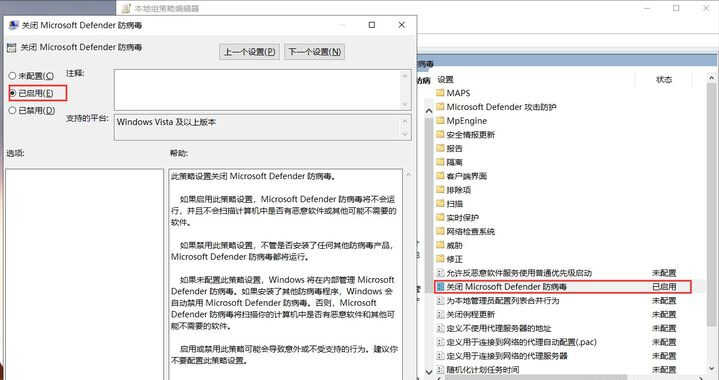719x380 pixels.
Task: Select the 已禁用 radio button
Action: (12, 110)
